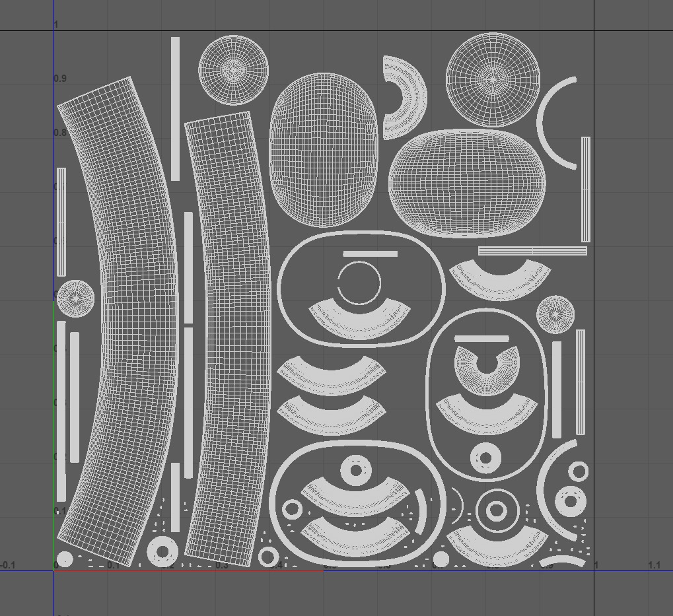Pick the wide flattened oval gridded UV shell

[467, 183]
